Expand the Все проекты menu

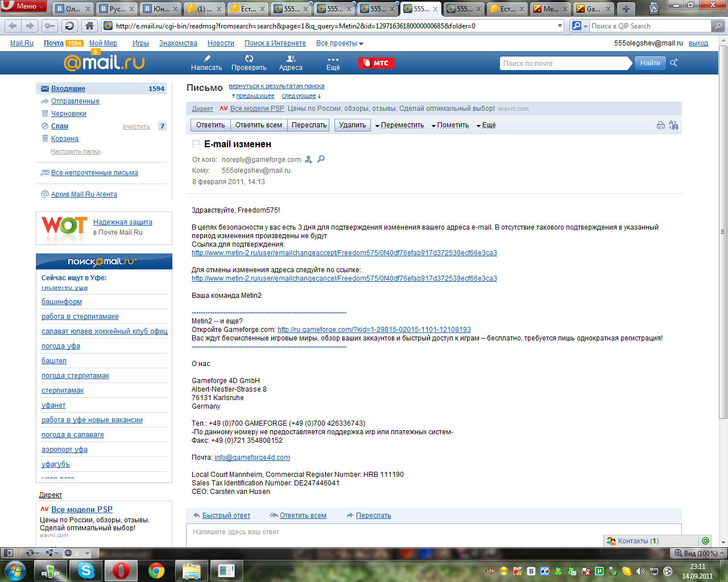pos(340,43)
